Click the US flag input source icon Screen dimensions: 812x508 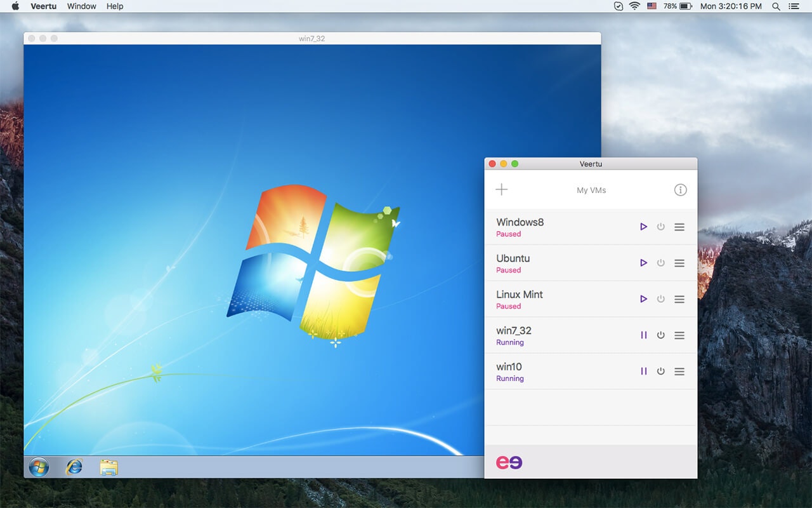[652, 6]
